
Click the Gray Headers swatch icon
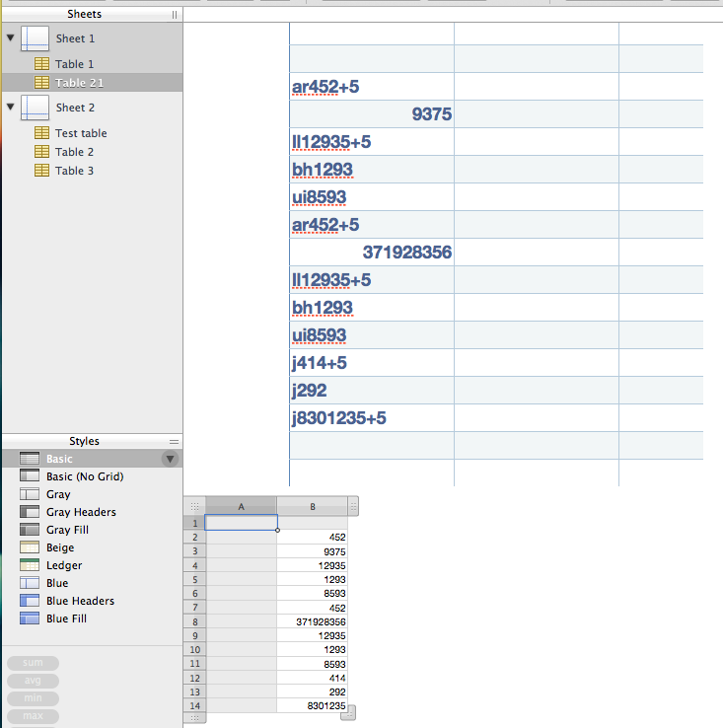30,512
